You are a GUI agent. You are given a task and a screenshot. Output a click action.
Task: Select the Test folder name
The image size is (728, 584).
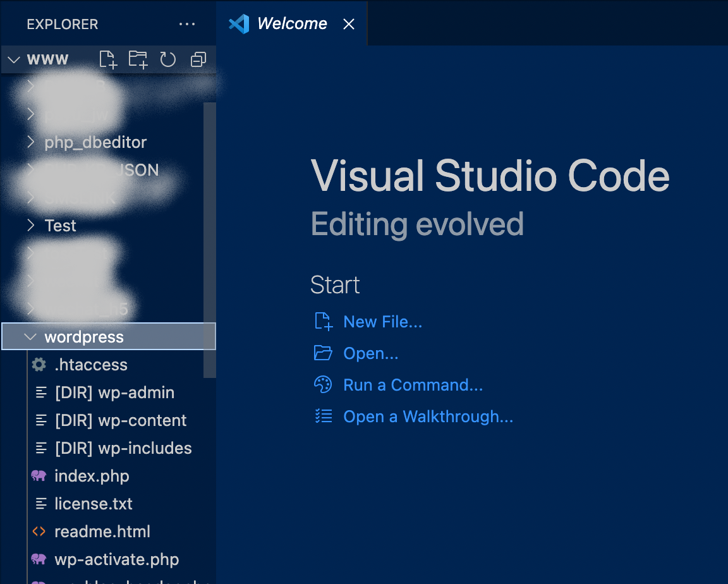[61, 226]
